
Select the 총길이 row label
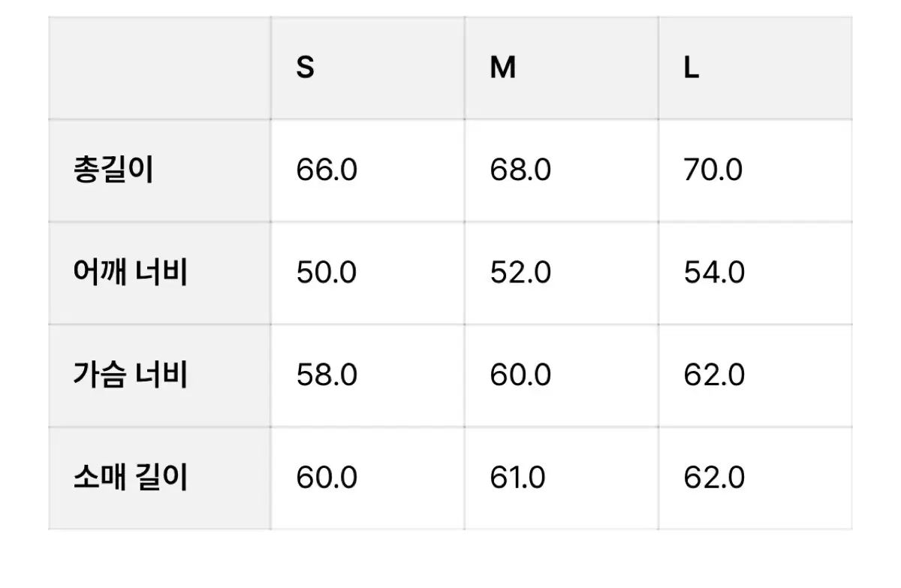pyautogui.click(x=113, y=170)
